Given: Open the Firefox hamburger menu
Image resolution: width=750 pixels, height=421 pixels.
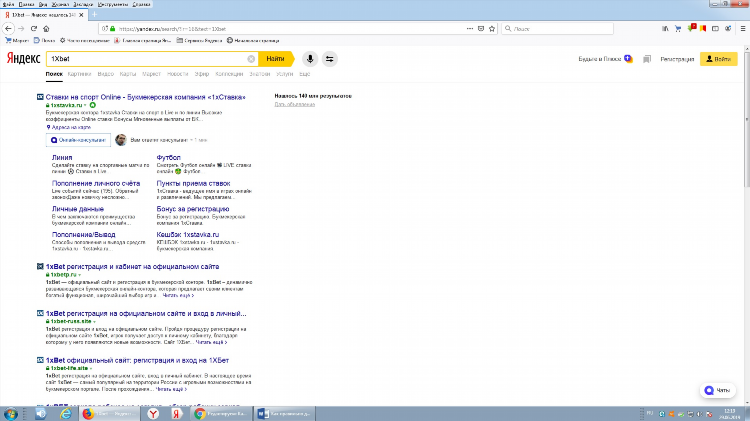Looking at the screenshot, I should coord(743,29).
